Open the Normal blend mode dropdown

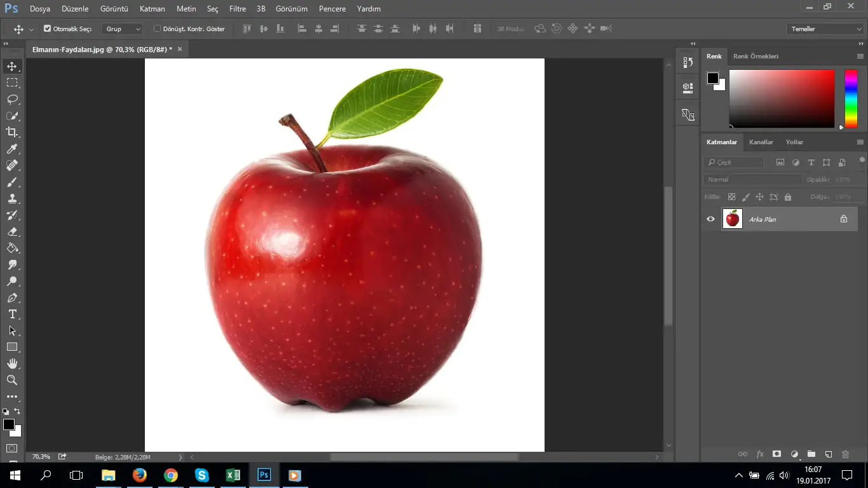pos(752,179)
